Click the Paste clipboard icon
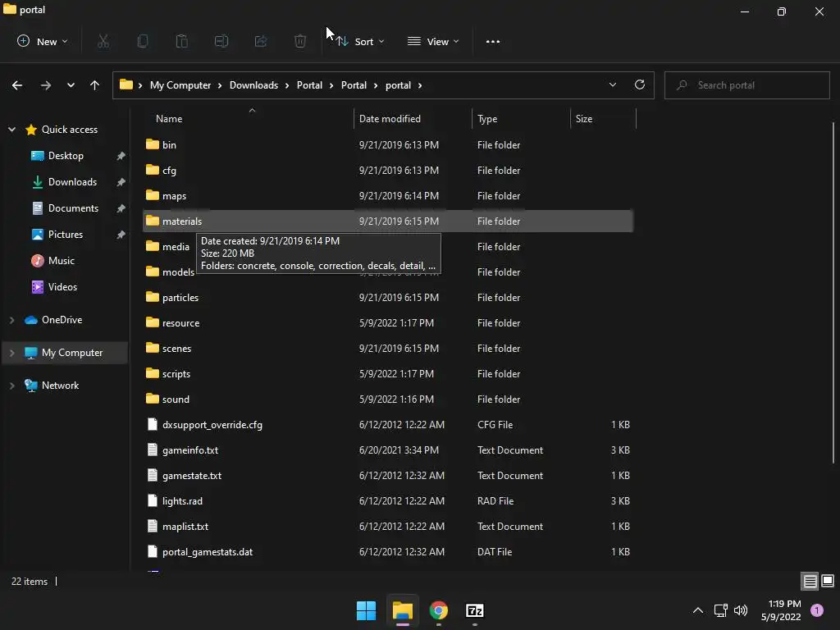Screen dimensions: 840x630 pyautogui.click(x=182, y=41)
